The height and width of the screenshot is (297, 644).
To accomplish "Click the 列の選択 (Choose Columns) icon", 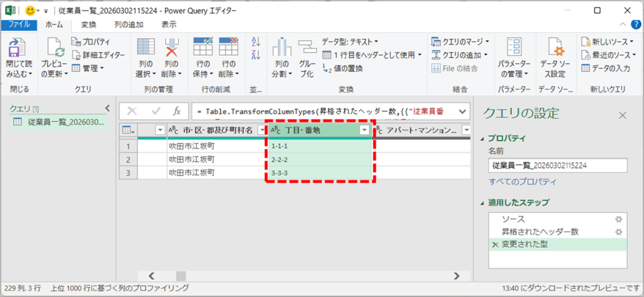I will [145, 48].
